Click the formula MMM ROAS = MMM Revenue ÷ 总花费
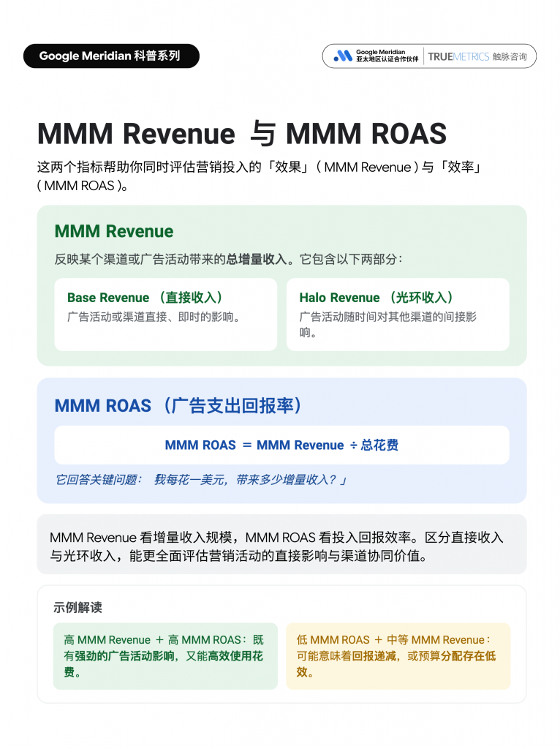Screen dimensions: 560x749 click(281, 445)
